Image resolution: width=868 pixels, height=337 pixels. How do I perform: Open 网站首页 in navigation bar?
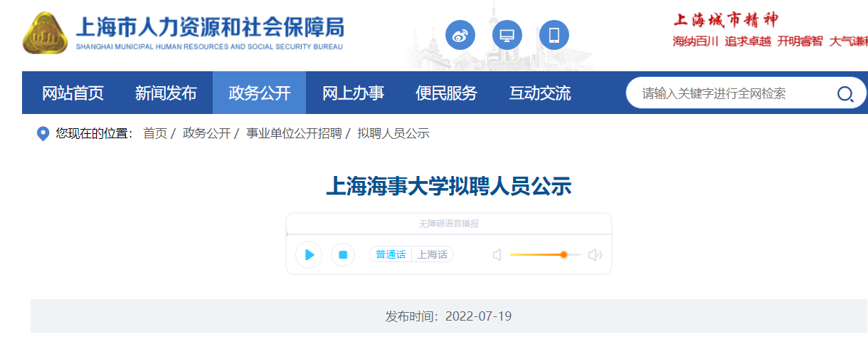point(73,93)
